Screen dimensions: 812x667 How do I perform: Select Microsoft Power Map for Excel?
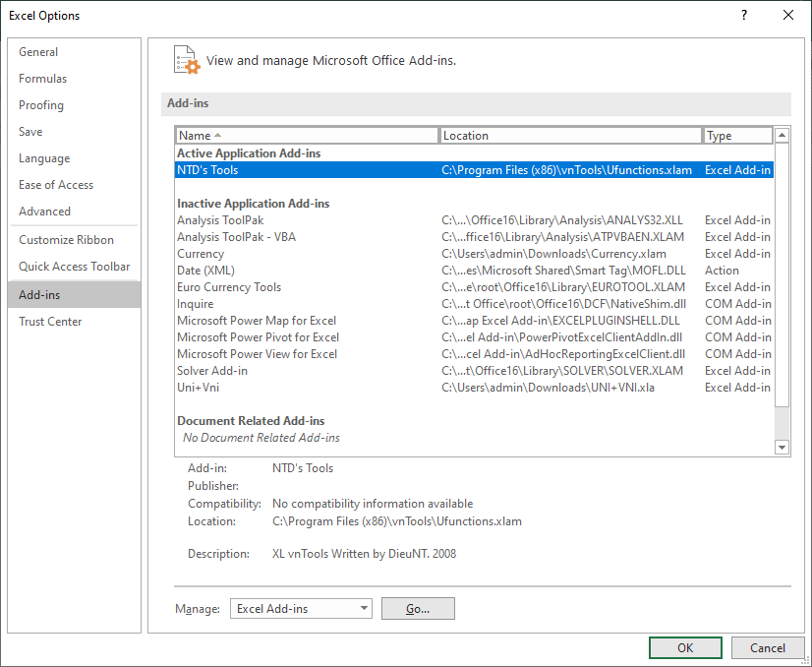257,321
